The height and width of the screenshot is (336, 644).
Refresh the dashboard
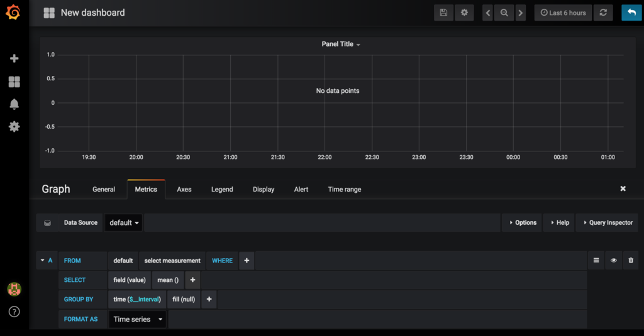tap(603, 13)
